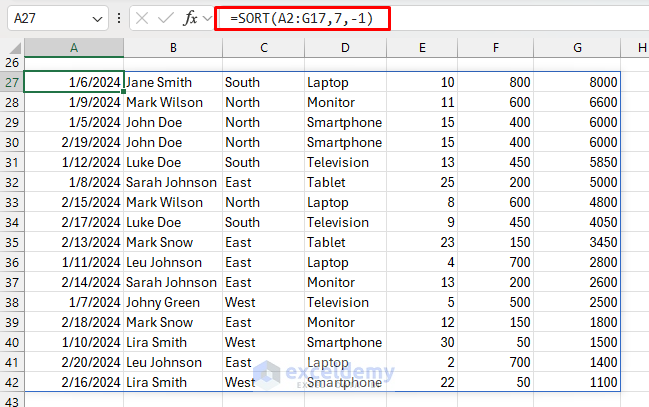Expand the chevron next to fx

pos(207,18)
